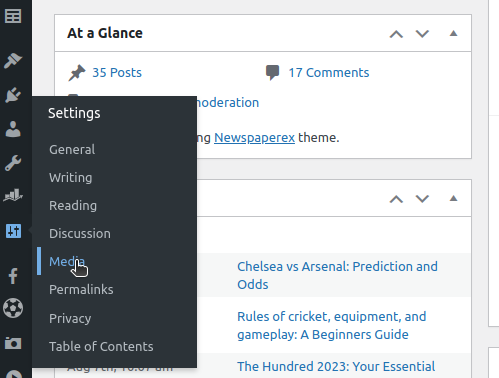This screenshot has height=378, width=499.
Task: Click the Settings sliders icon in sidebar
Action: pos(13,231)
